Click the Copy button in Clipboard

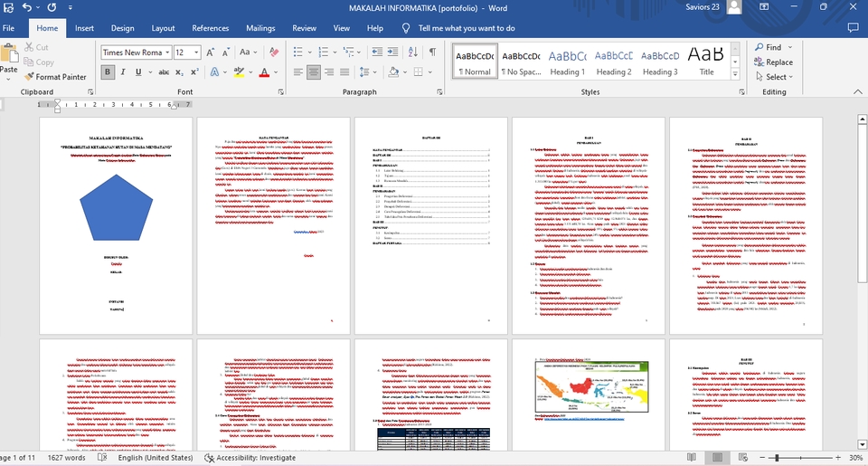tap(39, 62)
